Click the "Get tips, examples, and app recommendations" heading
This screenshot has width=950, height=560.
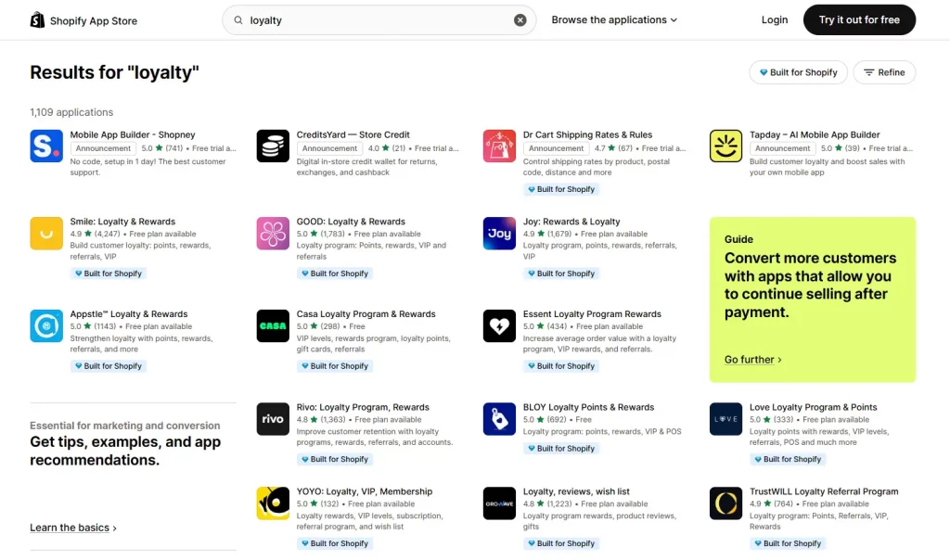125,451
